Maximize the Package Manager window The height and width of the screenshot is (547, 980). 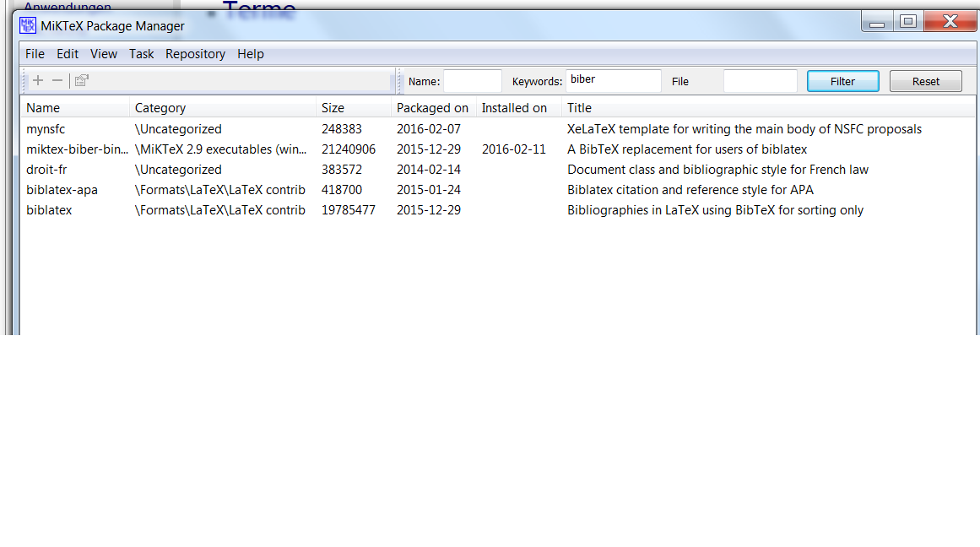(x=907, y=22)
